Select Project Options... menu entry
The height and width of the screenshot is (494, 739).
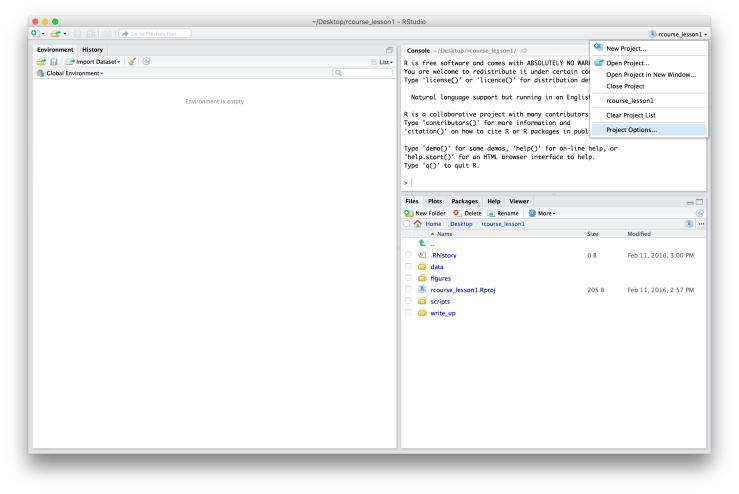click(649, 130)
